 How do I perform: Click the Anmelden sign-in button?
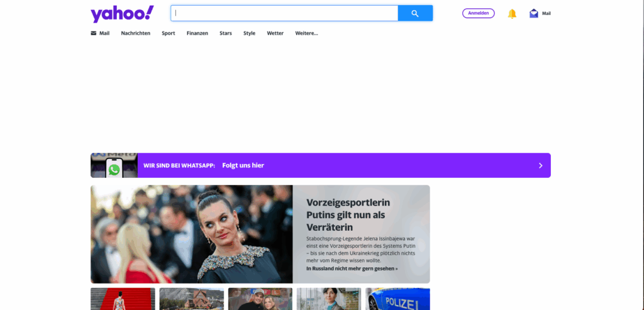tap(479, 13)
